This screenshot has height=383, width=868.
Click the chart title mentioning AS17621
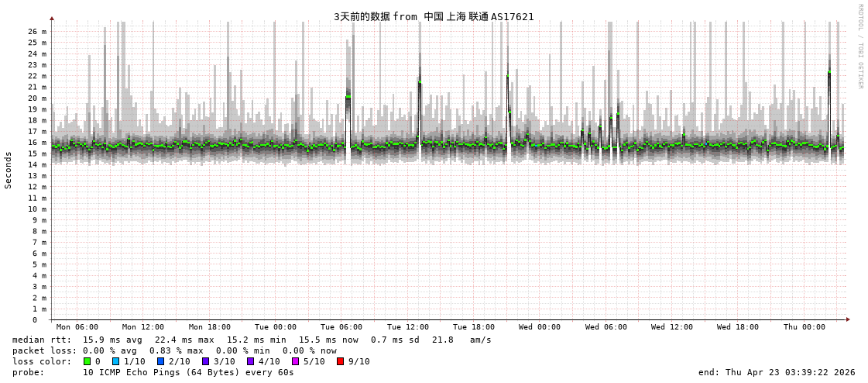[434, 16]
